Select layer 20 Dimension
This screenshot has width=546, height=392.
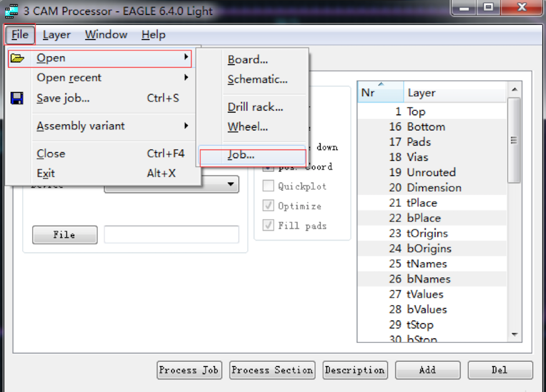432,187
